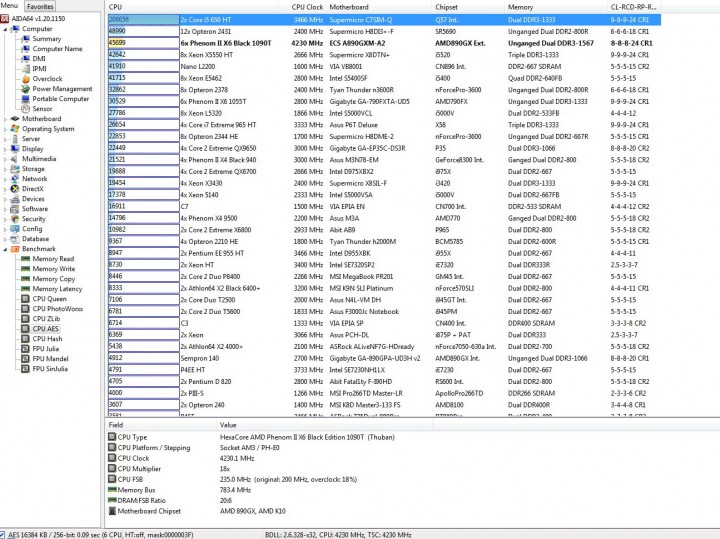Image resolution: width=720 pixels, height=539 pixels.
Task: Click the Memory Read benchmark icon
Action: [26, 259]
